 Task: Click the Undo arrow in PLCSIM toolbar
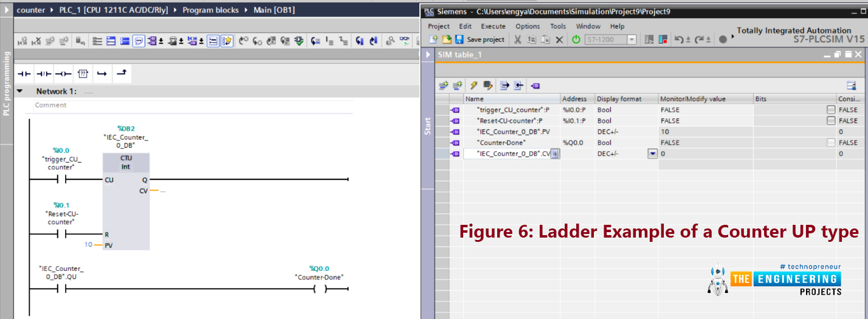pos(679,39)
